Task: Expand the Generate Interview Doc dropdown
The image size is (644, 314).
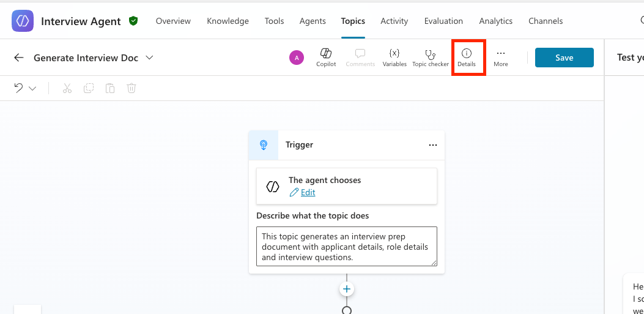Action: pyautogui.click(x=149, y=58)
